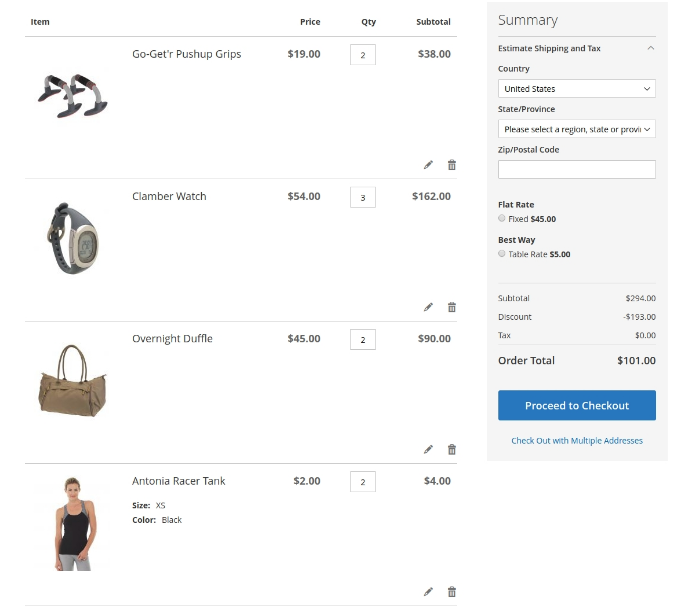Click the Overnight Duffle quantity box

click(362, 339)
